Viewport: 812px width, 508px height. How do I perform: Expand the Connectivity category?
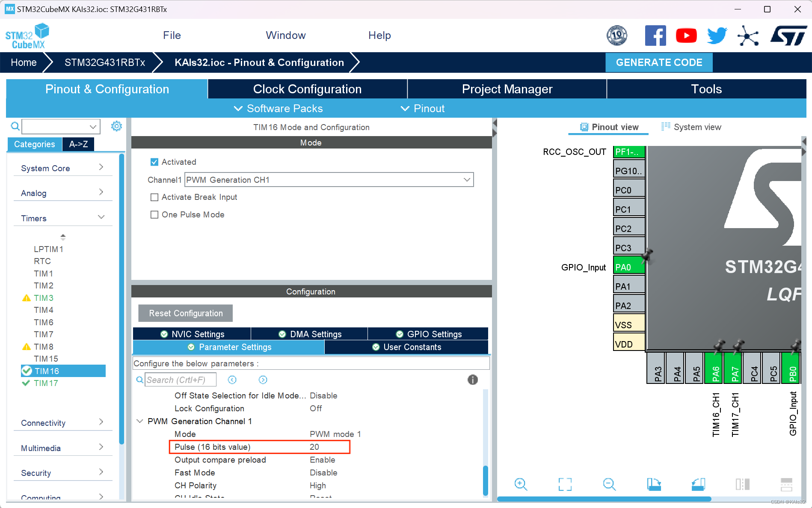click(62, 422)
